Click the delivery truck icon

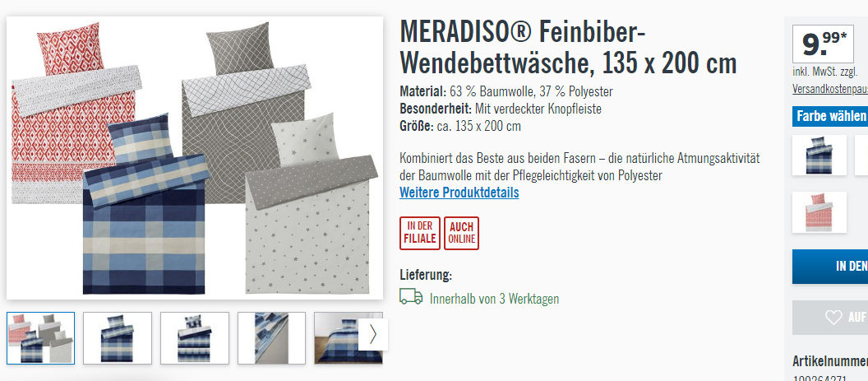click(411, 297)
